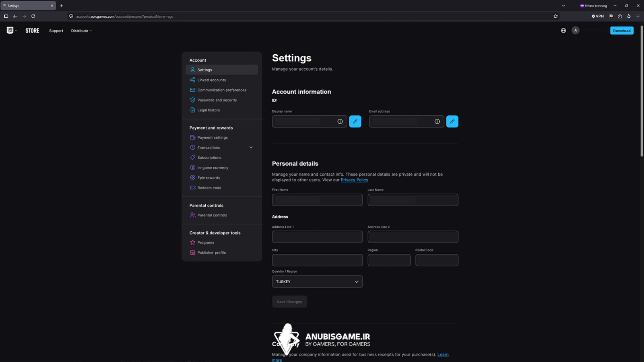Reload the page

pos(33,16)
